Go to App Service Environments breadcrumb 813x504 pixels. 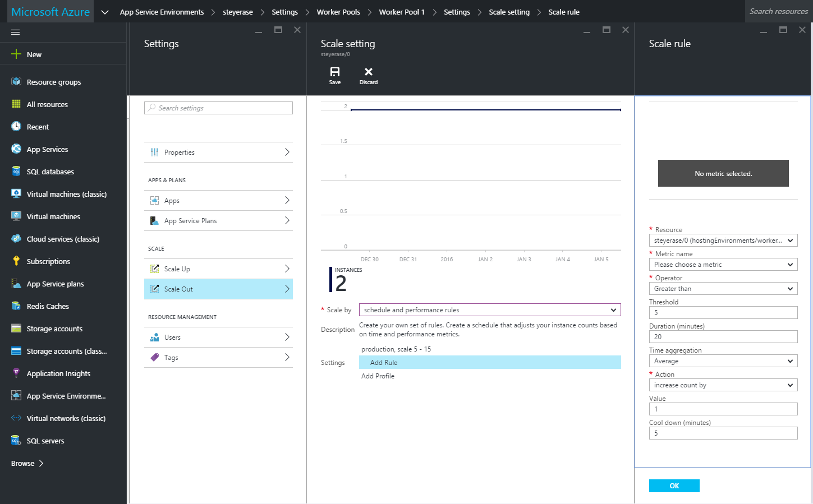tap(162, 12)
